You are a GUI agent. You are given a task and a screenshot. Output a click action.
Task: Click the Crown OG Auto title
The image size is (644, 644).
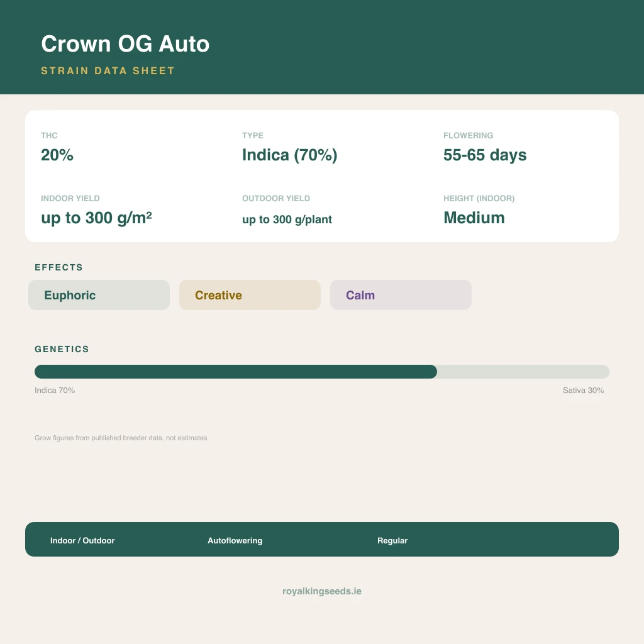(125, 43)
